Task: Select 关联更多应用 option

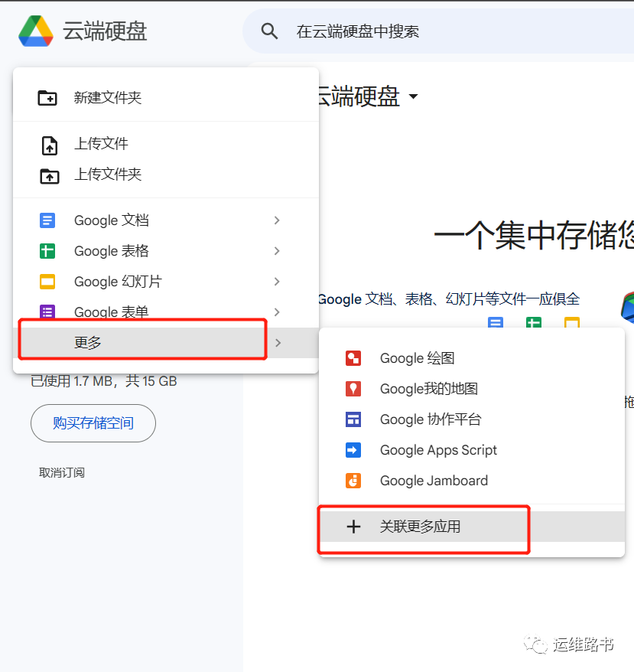Action: tap(472, 527)
